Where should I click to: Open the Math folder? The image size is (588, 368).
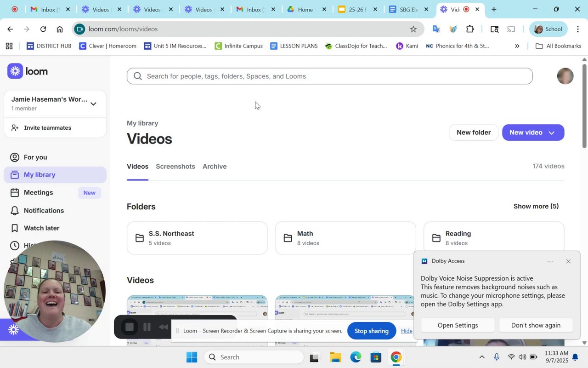[345, 238]
